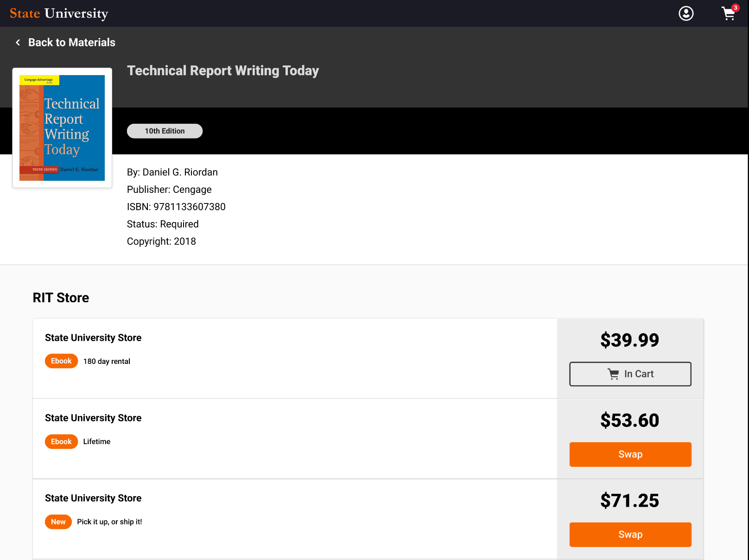Click the New tag on pickup option

click(x=58, y=522)
